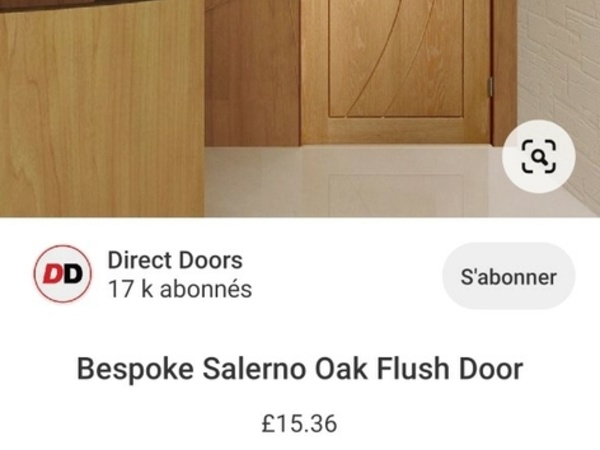Click the word Doors in the seller name

[x=210, y=260]
